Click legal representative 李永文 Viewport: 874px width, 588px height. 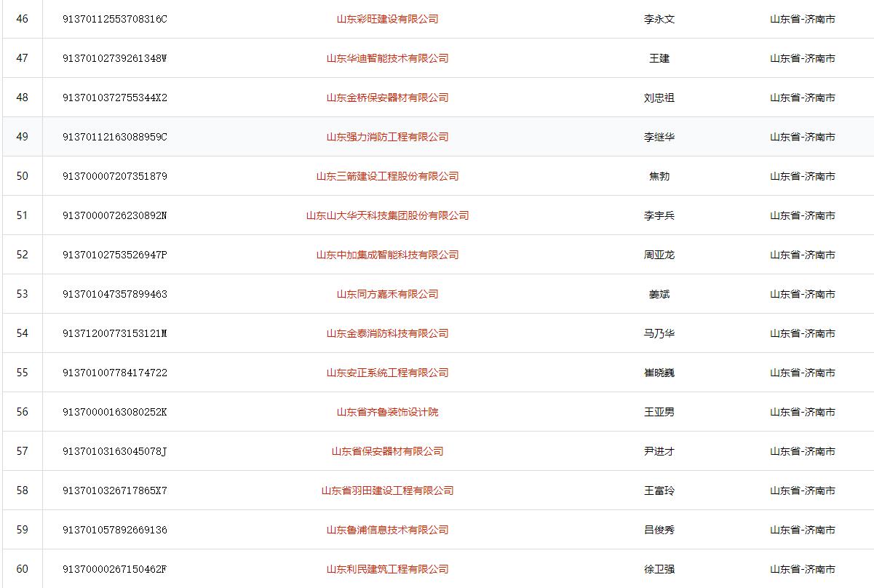[659, 19]
